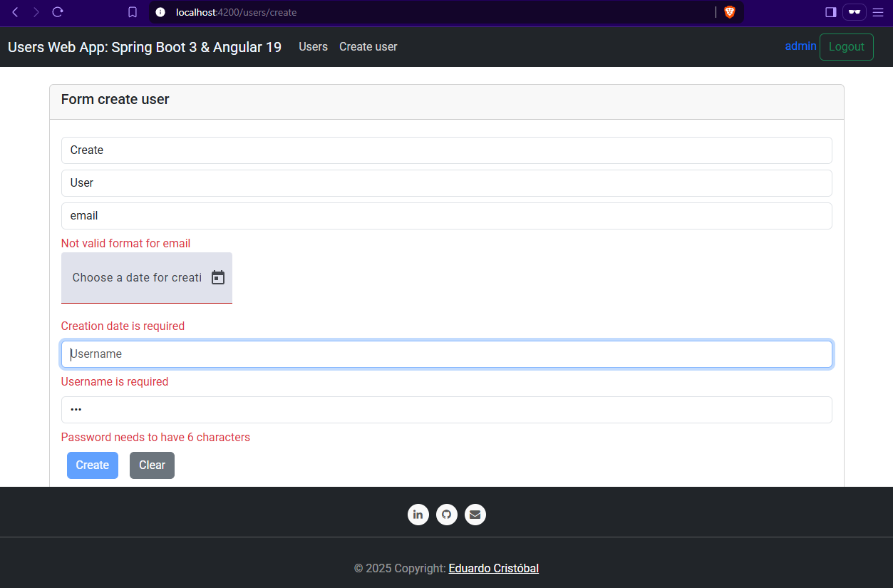Open the browser hamburger menu
893x588 pixels.
(x=877, y=12)
